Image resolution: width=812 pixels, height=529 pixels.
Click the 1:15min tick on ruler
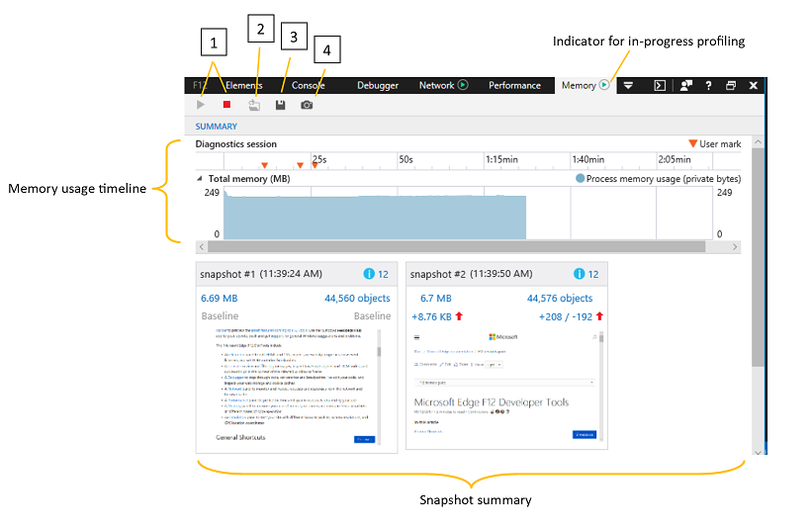coord(501,159)
